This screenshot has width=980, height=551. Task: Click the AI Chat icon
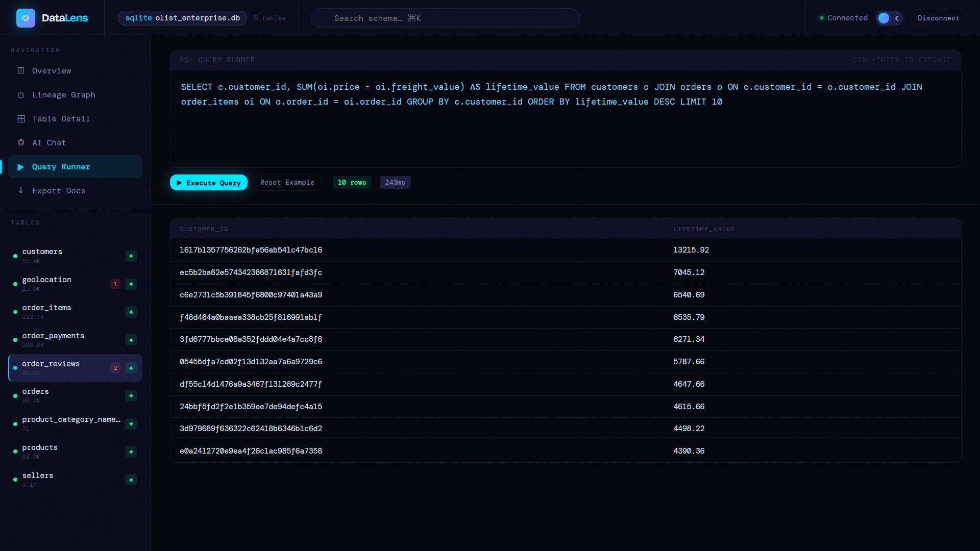pyautogui.click(x=21, y=143)
